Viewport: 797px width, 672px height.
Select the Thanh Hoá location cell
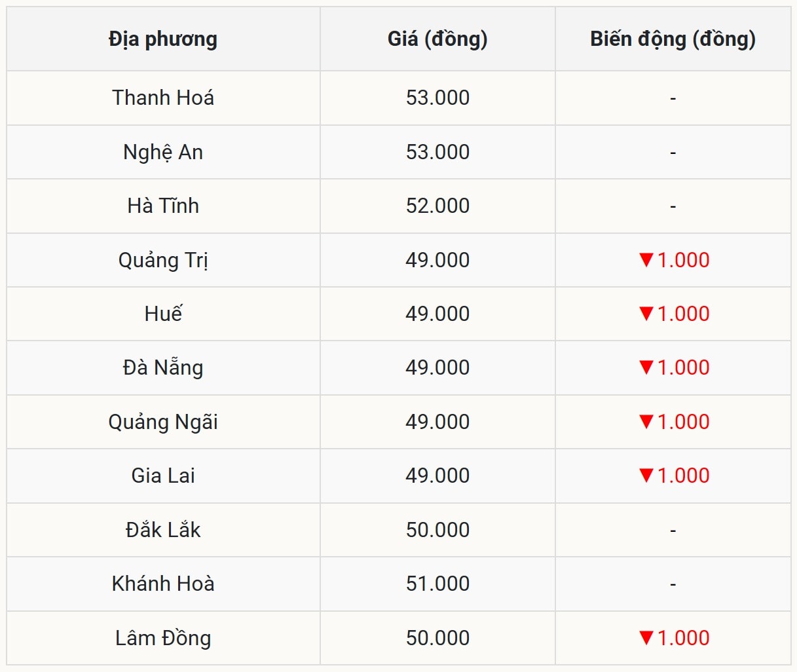pos(163,98)
